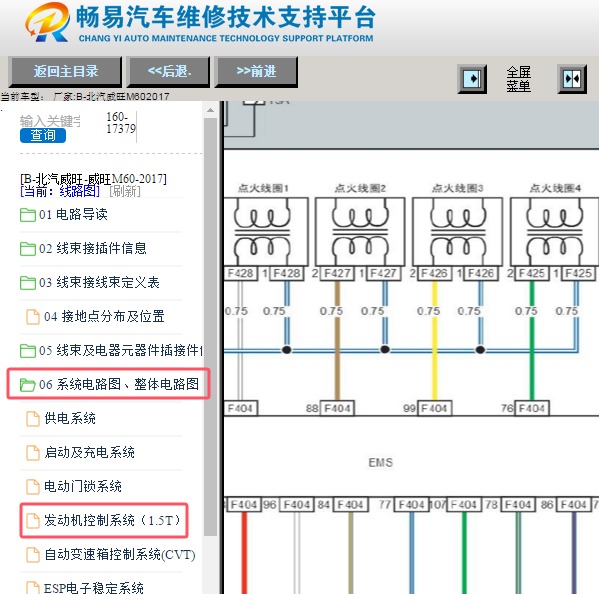Click the EMS module label

[x=380, y=463]
